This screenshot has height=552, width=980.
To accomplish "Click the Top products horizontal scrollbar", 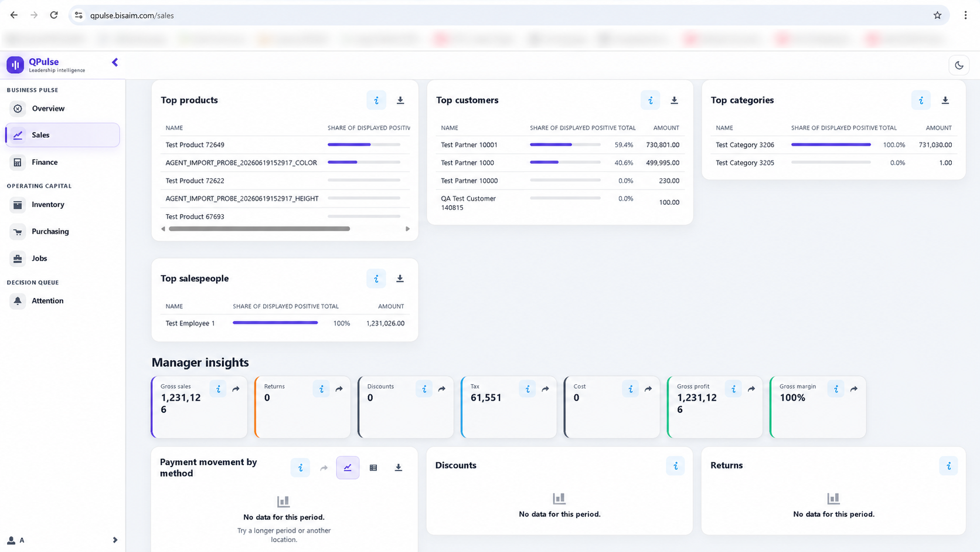I will click(260, 229).
